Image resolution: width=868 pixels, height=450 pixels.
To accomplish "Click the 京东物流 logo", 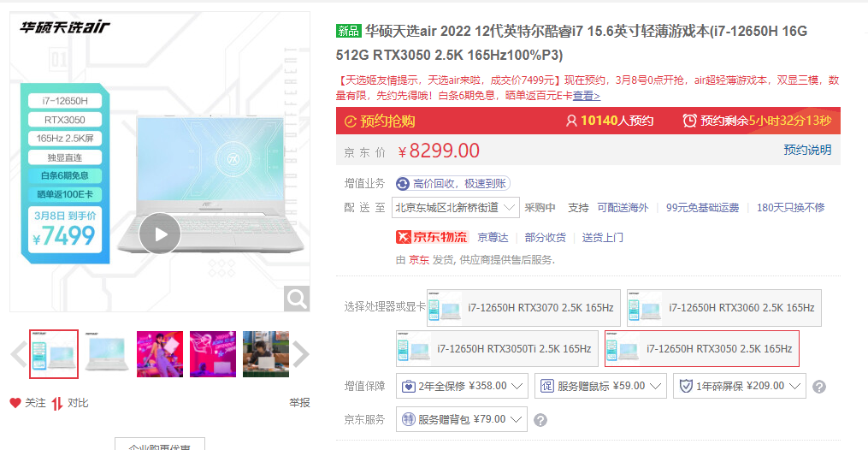I will coord(433,238).
